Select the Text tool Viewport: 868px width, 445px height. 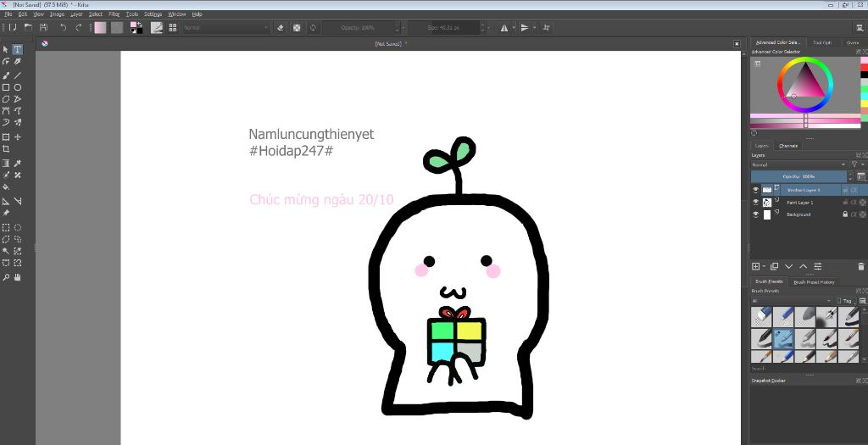pos(18,49)
